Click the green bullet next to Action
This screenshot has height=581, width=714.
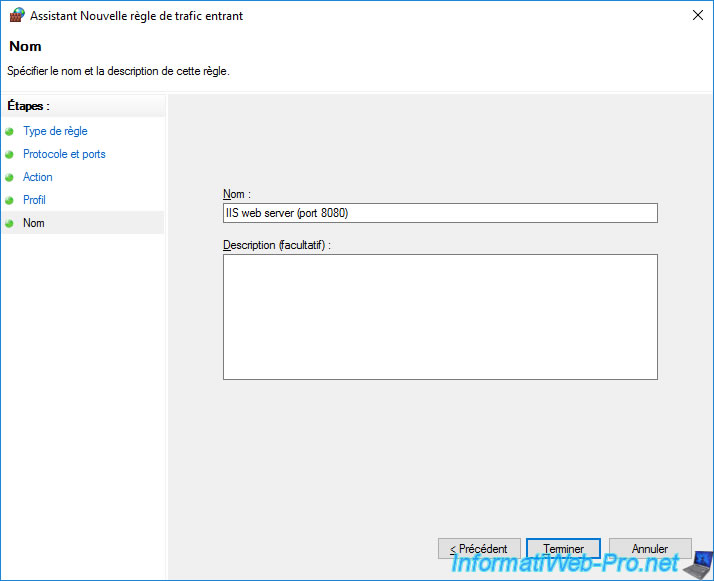pos(9,177)
